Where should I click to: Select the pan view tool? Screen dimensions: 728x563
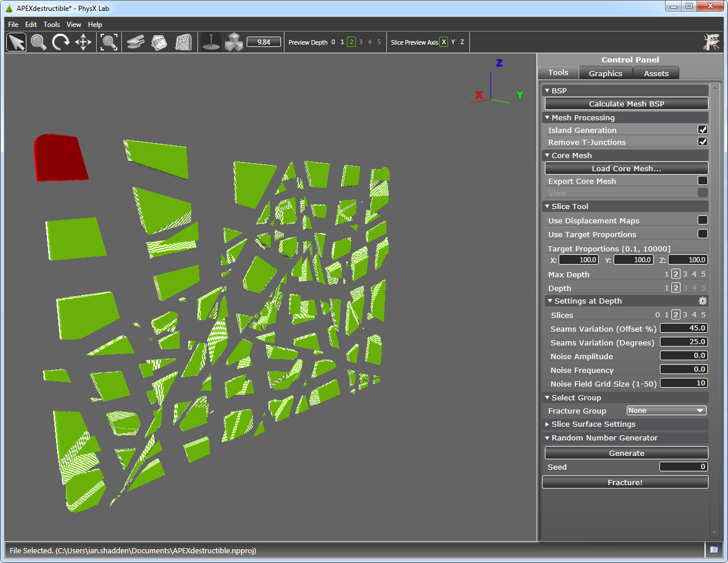(83, 41)
